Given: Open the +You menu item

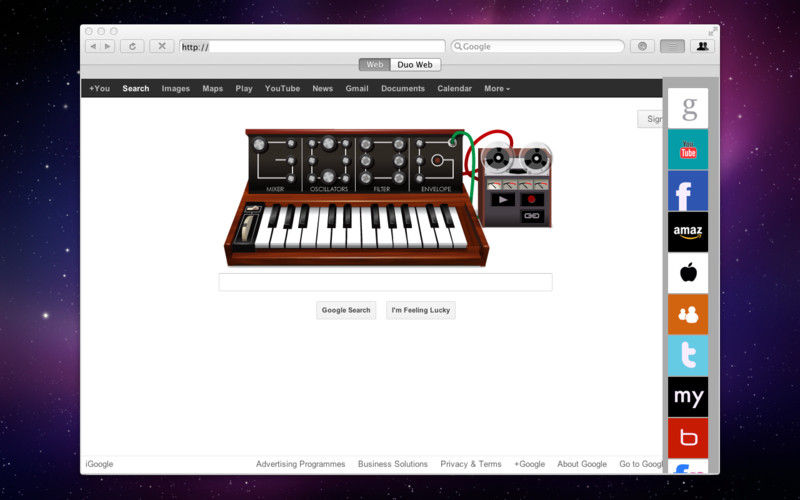Looking at the screenshot, I should [99, 88].
